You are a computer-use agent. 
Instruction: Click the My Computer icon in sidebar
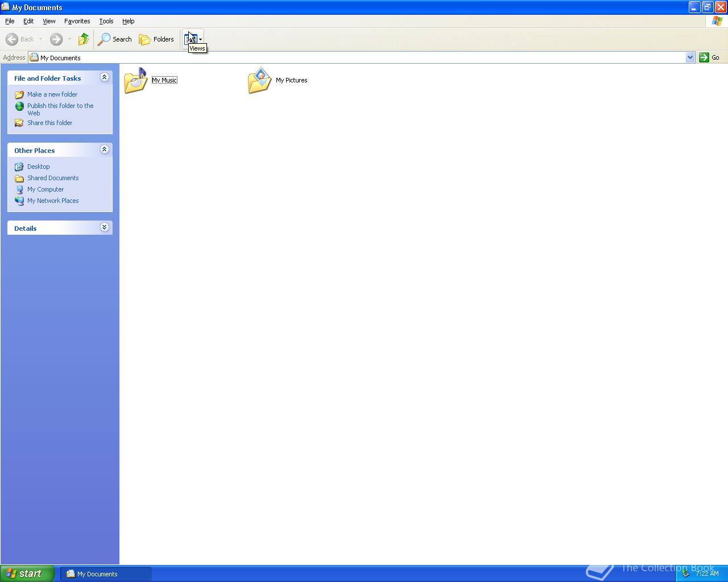(x=19, y=189)
